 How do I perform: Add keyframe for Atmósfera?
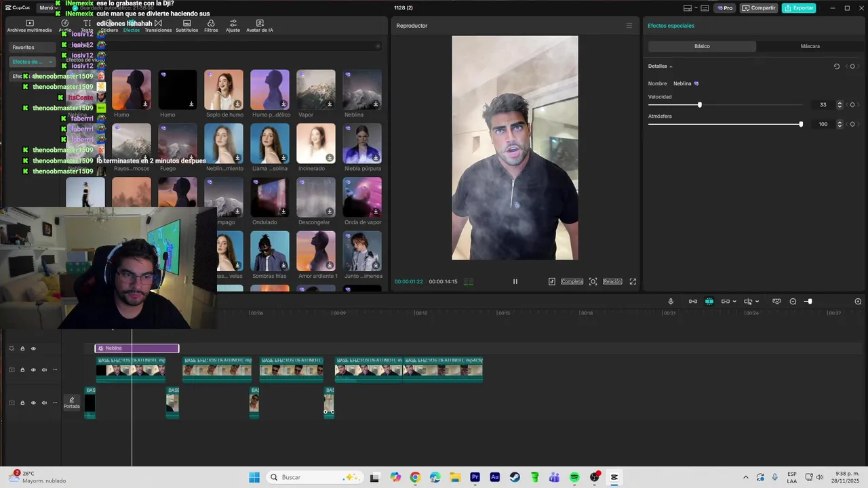[852, 124]
